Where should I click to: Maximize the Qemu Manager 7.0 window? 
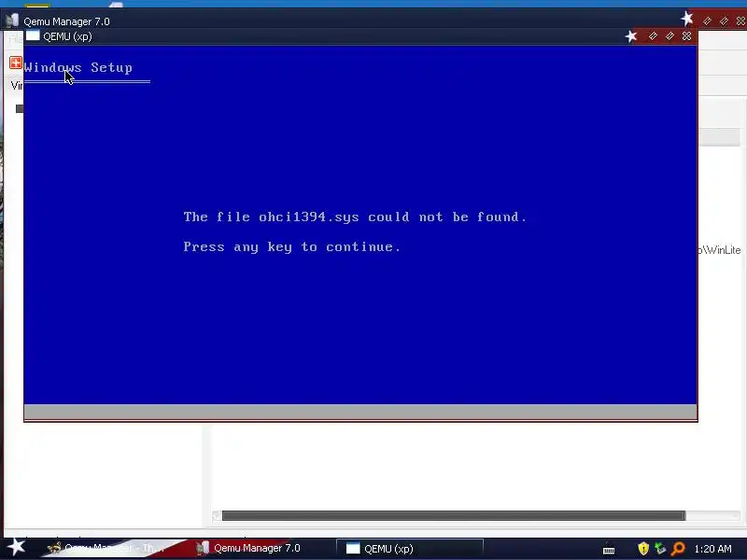pyautogui.click(x=725, y=21)
